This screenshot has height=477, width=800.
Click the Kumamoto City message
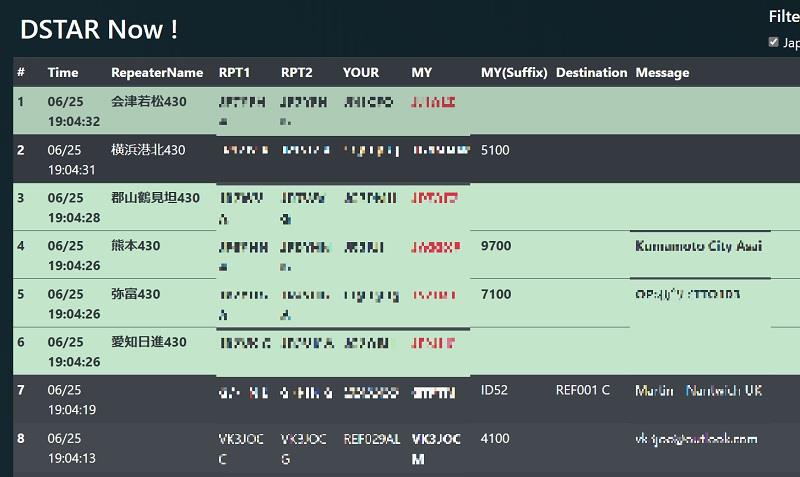coord(698,246)
